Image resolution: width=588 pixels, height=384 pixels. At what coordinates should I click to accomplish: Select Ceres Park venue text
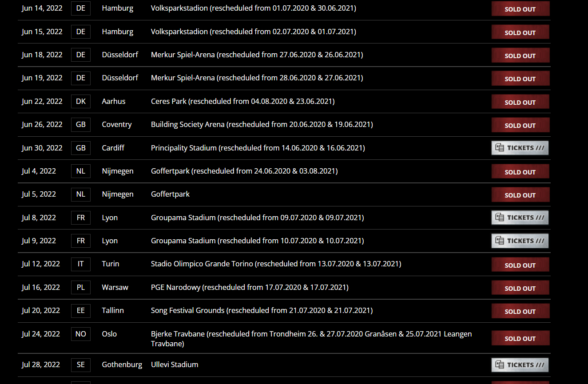tap(169, 101)
